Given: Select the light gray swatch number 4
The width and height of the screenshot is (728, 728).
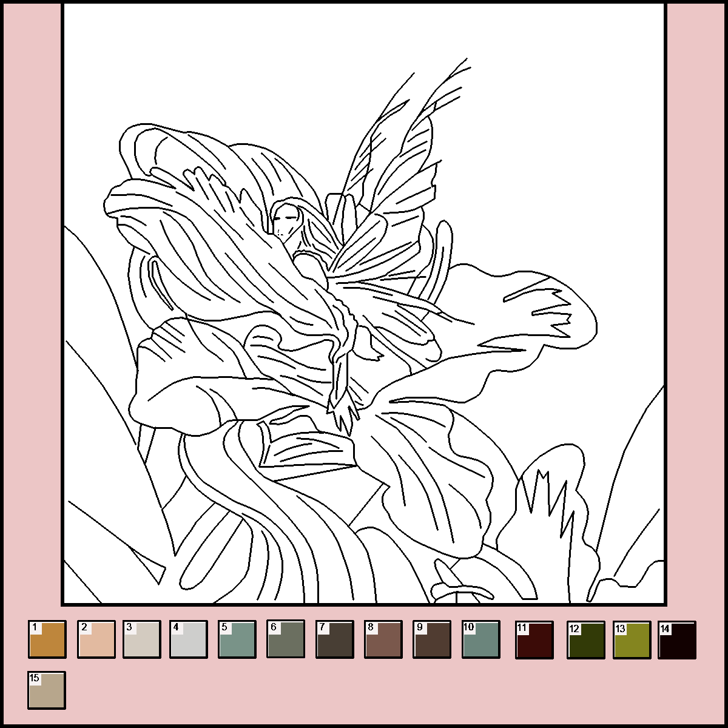Looking at the screenshot, I should point(189,639).
